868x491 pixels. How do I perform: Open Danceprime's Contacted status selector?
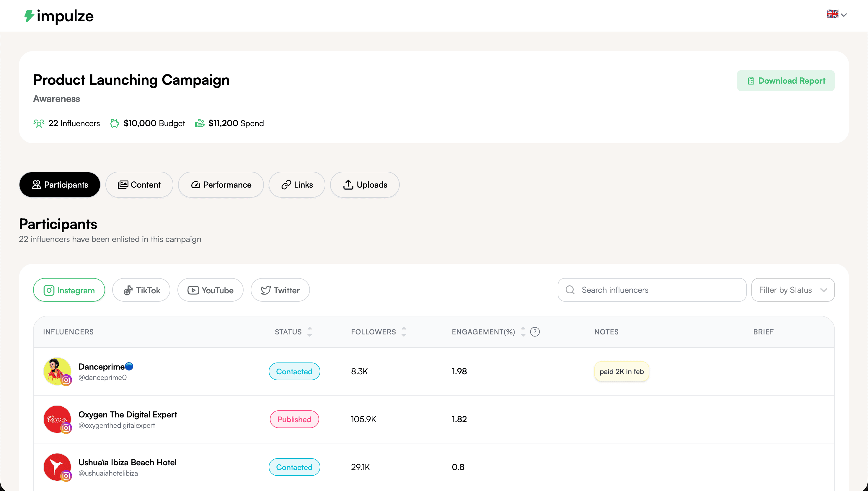click(294, 371)
